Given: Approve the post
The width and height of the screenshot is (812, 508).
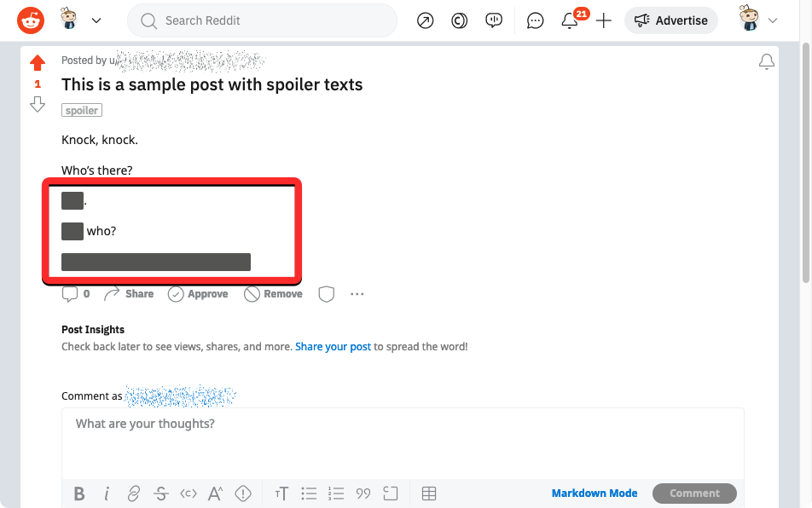Looking at the screenshot, I should point(198,294).
